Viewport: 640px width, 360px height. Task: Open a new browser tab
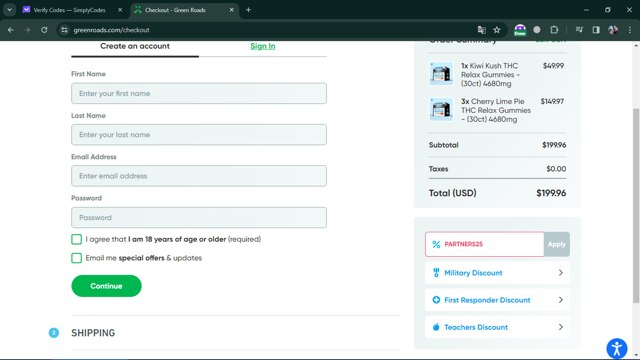248,10
